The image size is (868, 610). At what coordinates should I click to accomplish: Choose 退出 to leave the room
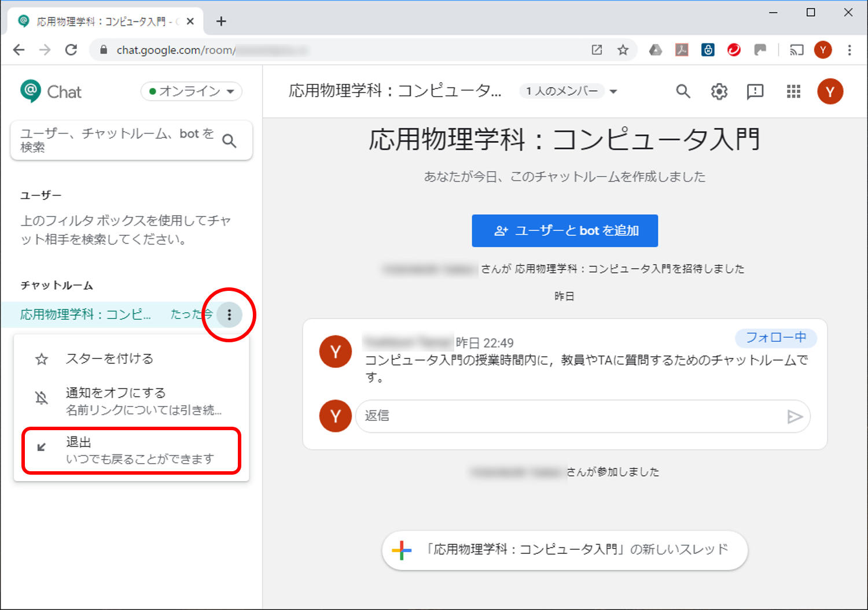coord(131,451)
